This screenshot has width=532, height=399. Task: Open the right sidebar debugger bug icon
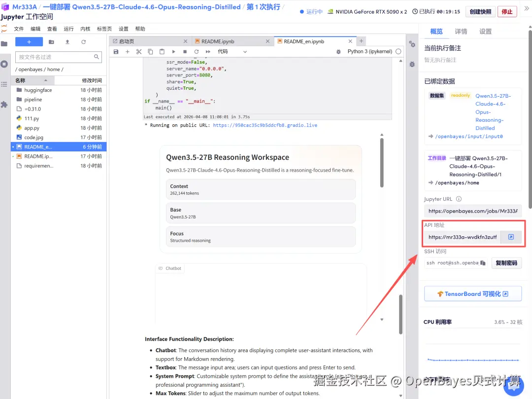(x=412, y=64)
